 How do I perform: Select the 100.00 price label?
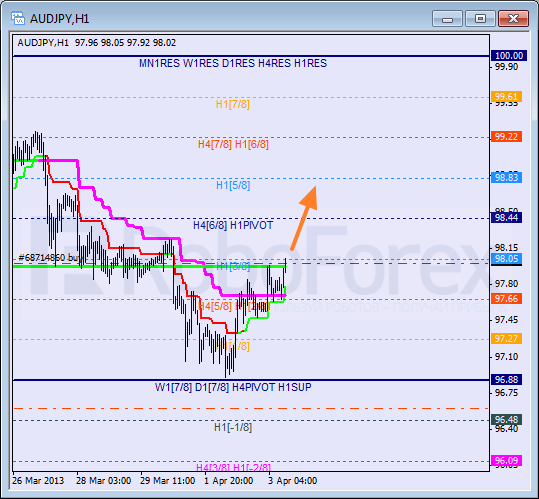pyautogui.click(x=509, y=56)
